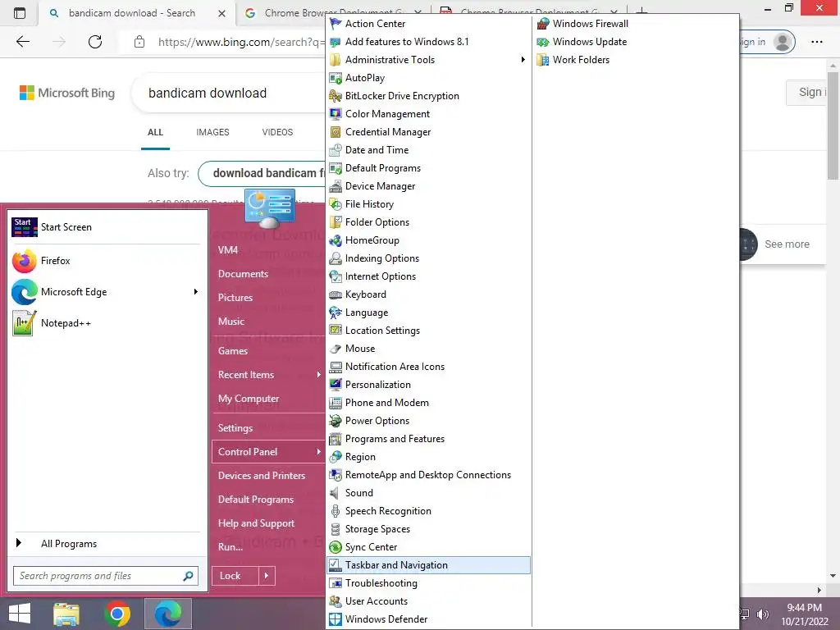Click the vertical scrollbar down arrow
Screen dimensions: 840x630
click(833, 577)
